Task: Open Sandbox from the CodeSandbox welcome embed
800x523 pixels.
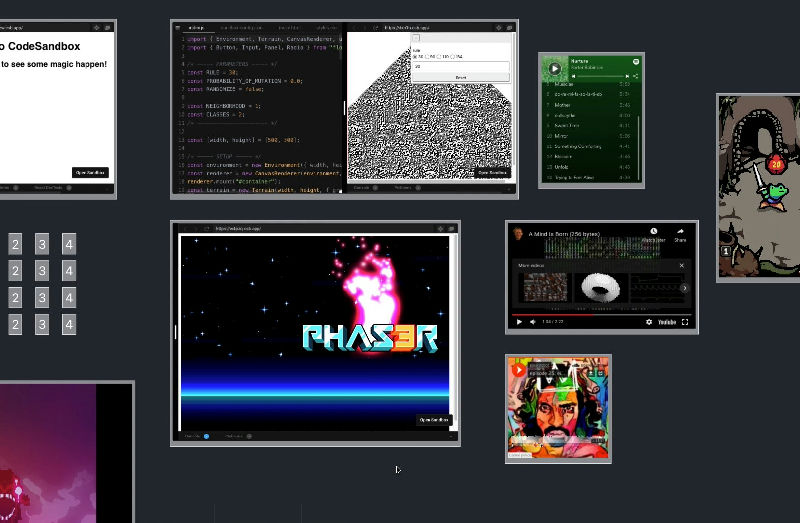Action: point(90,172)
